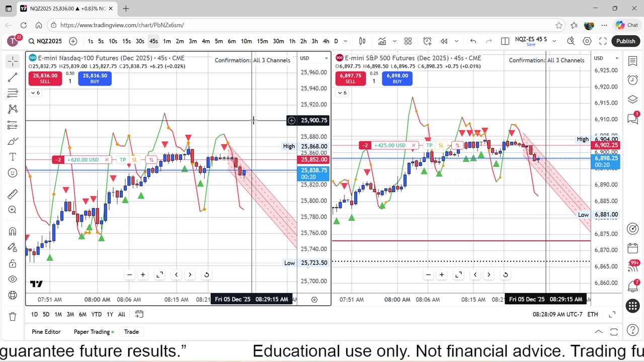Screen dimensions: 644x362
Task: Open the Fibonacci retracement tools
Action: [x=13, y=93]
